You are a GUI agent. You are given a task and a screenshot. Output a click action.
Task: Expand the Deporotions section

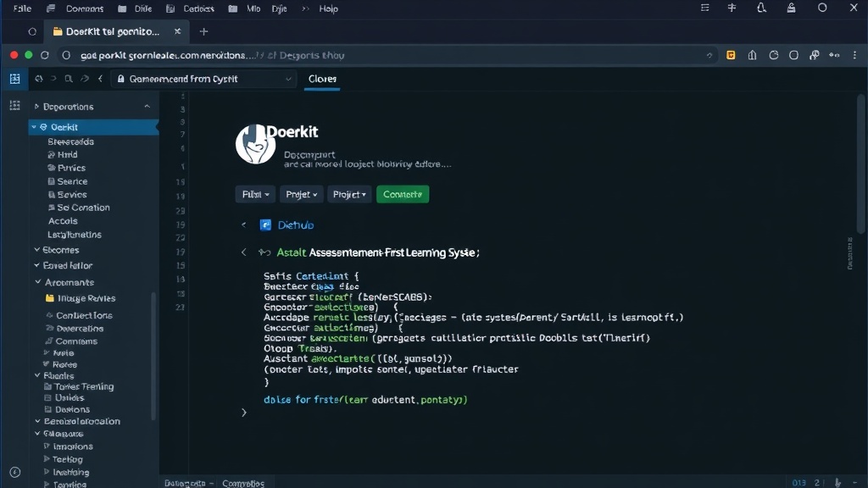pos(36,106)
